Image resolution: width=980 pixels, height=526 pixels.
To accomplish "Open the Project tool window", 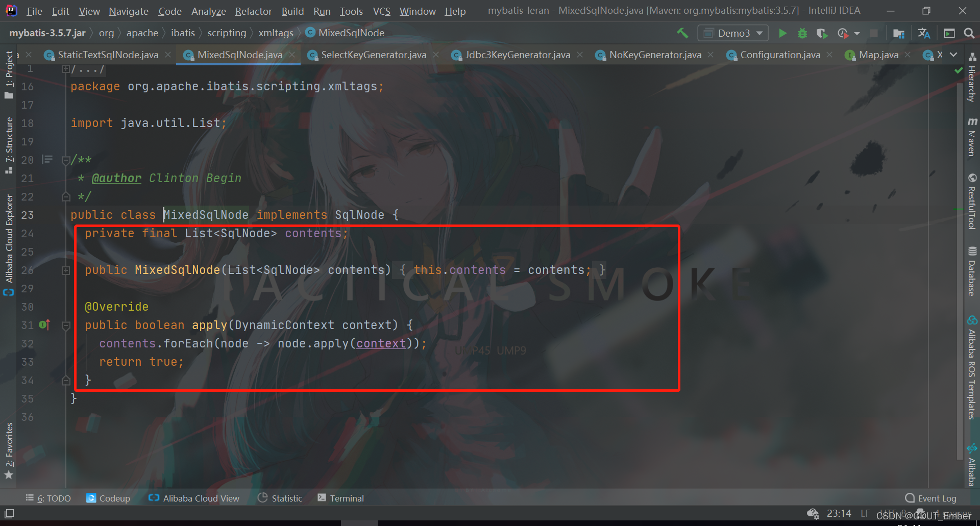I will point(9,74).
